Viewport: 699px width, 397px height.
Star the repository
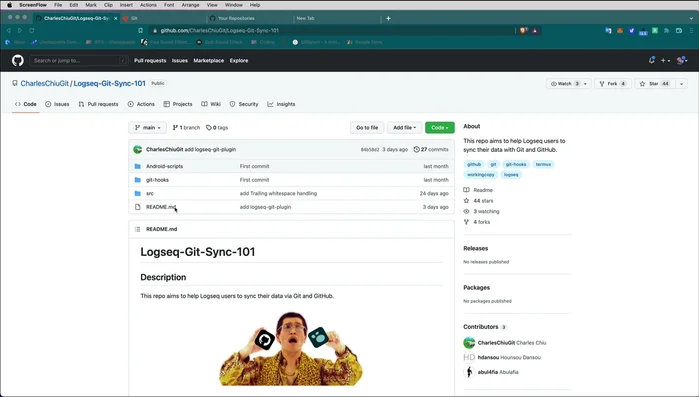coord(655,84)
